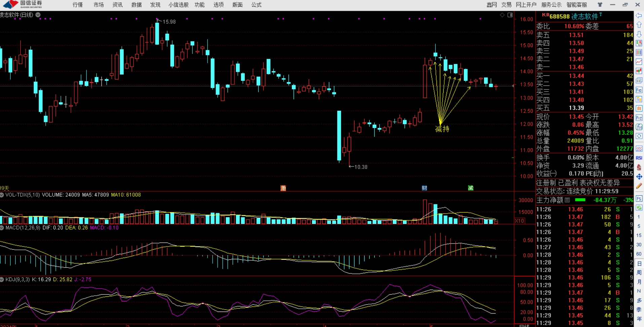This screenshot has height=327, width=644.
Task: Open the 市场 menu
Action: pyautogui.click(x=99, y=5)
